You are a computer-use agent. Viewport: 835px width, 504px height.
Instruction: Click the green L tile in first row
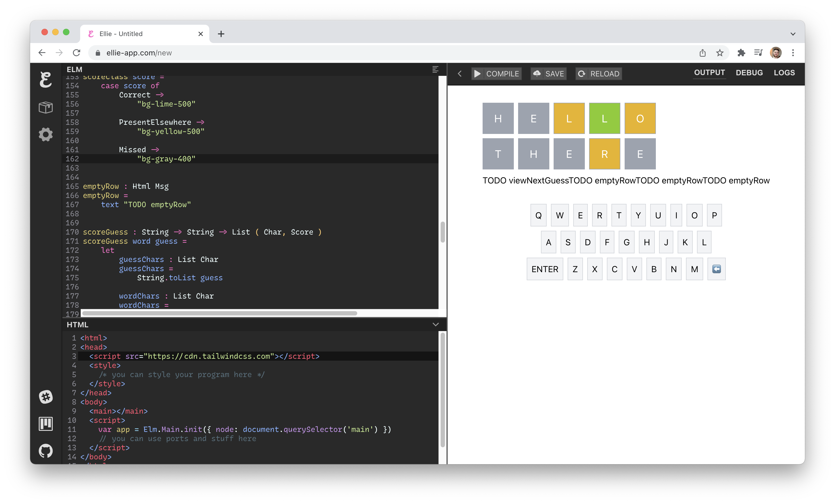pos(604,118)
